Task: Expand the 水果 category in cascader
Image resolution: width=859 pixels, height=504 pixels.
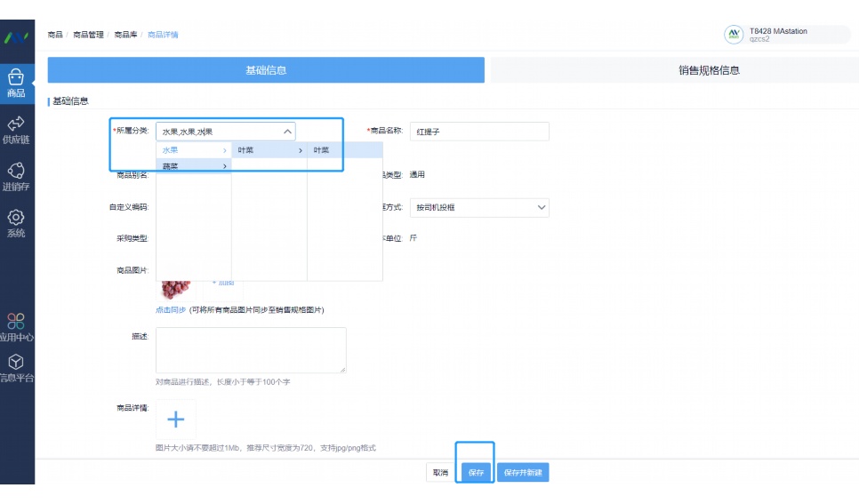Action: click(x=193, y=150)
